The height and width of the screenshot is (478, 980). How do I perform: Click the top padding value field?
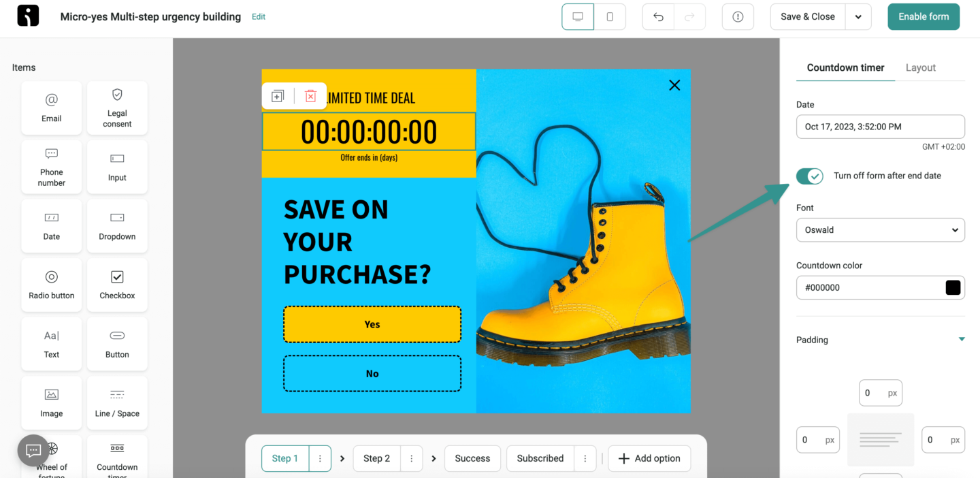coord(881,393)
